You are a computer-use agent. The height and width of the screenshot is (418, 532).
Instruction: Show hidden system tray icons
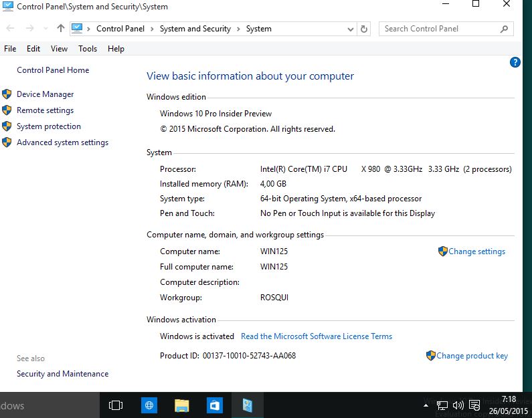(426, 405)
